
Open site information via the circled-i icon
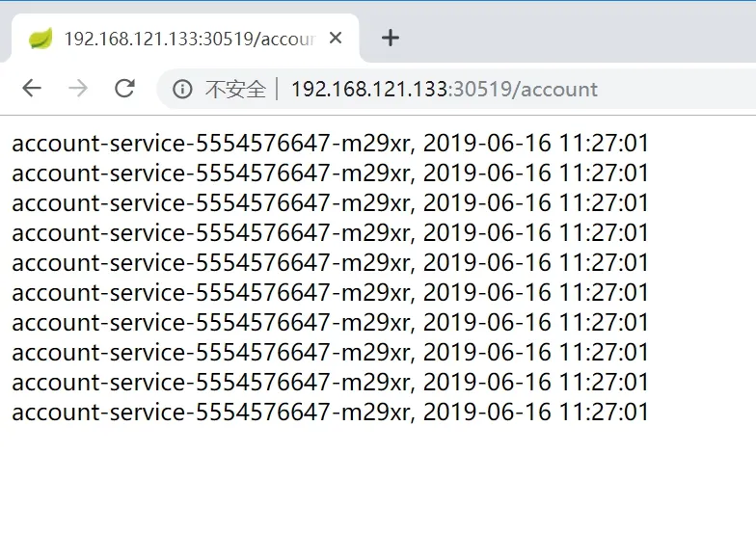(x=182, y=90)
